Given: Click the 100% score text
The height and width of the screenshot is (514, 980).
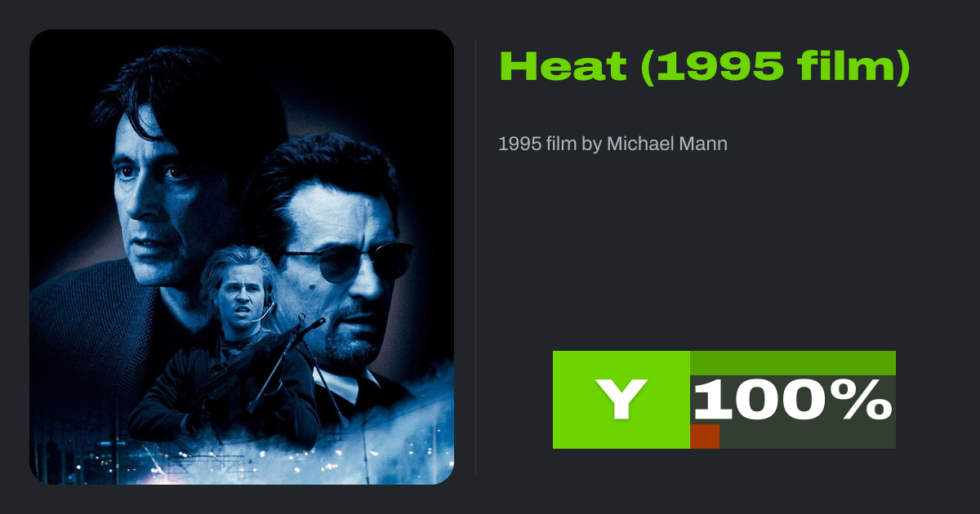Looking at the screenshot, I should pos(792,400).
